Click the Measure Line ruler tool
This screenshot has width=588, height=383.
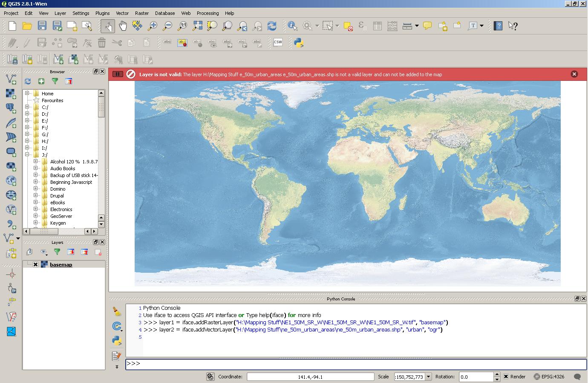point(407,26)
